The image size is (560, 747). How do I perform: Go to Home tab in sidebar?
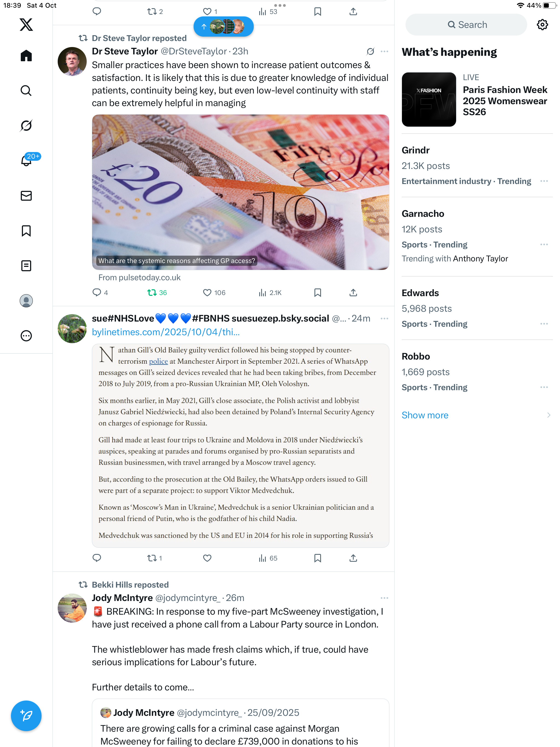point(26,56)
